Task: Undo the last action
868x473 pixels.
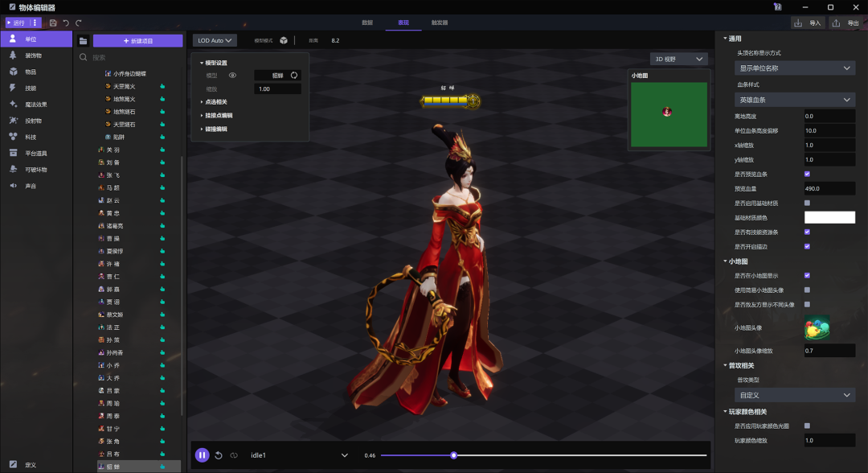Action: pyautogui.click(x=66, y=23)
